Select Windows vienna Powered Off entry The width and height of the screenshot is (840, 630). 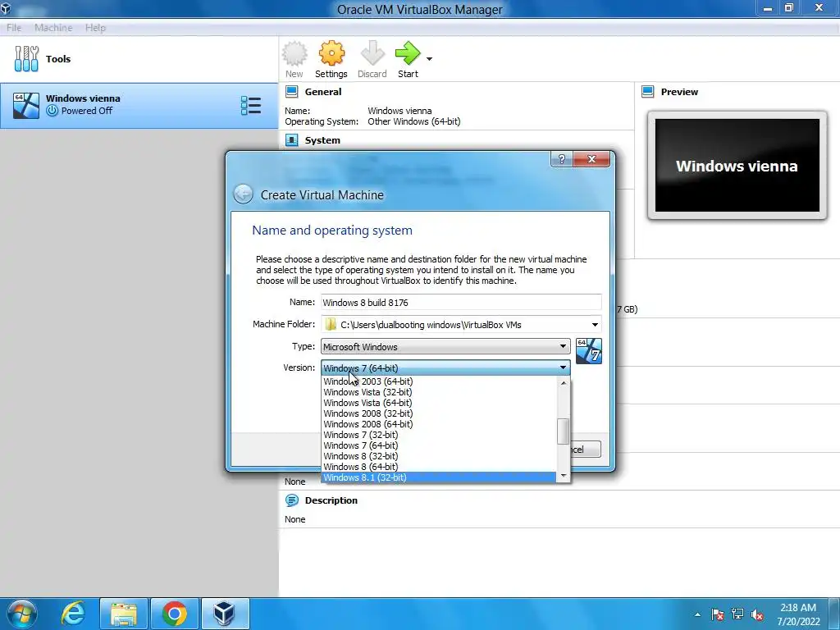(x=139, y=105)
